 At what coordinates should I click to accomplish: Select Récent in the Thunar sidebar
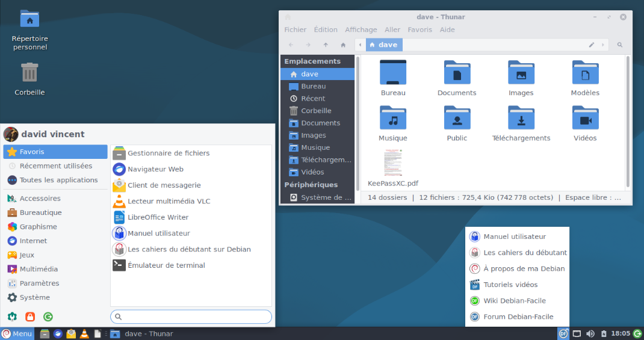317,99
